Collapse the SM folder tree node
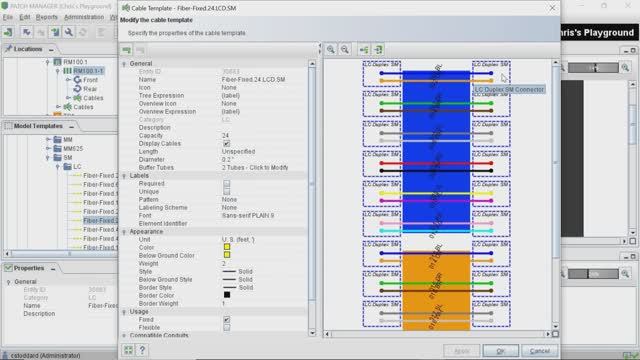Viewport: 640px width, 360px height. [48, 158]
